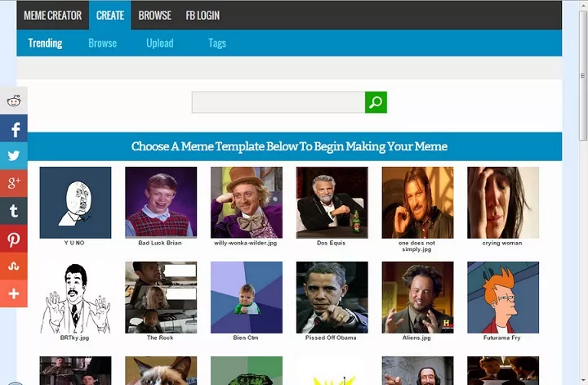Screen dimensions: 588x385
Task: Share page on Reddit
Action: coord(14,101)
